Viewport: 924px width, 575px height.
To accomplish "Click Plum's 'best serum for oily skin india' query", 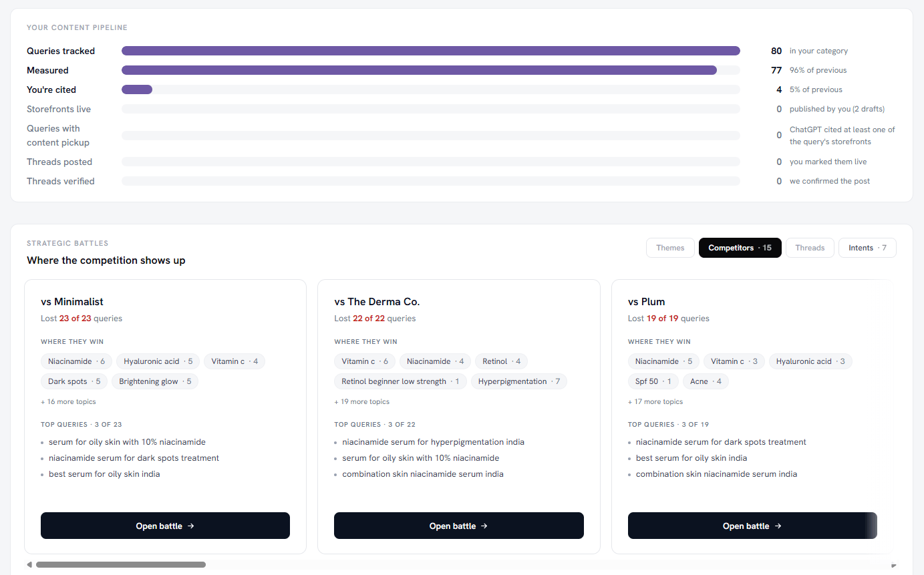I will tap(691, 458).
